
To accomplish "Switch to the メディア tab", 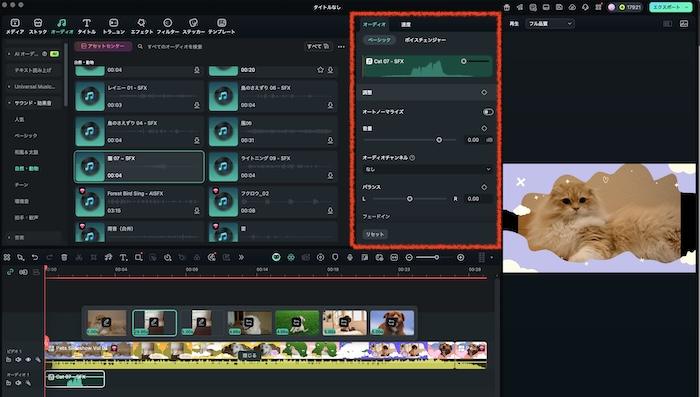I will 15,26.
